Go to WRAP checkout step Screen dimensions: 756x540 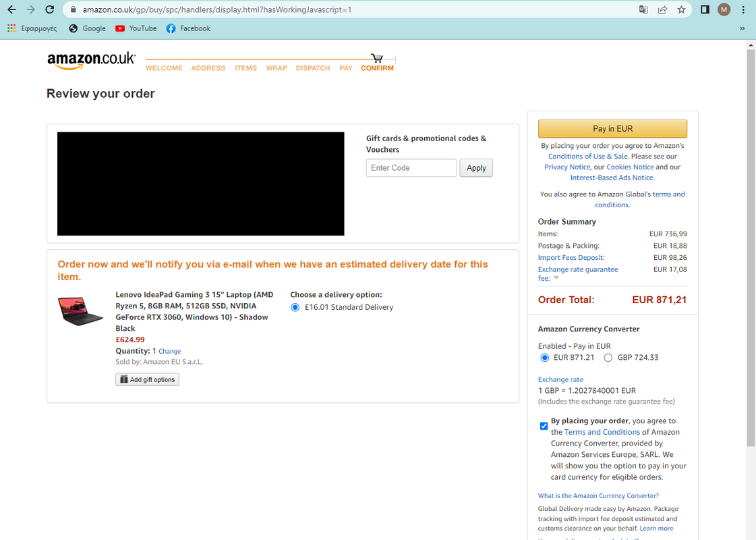click(x=277, y=68)
